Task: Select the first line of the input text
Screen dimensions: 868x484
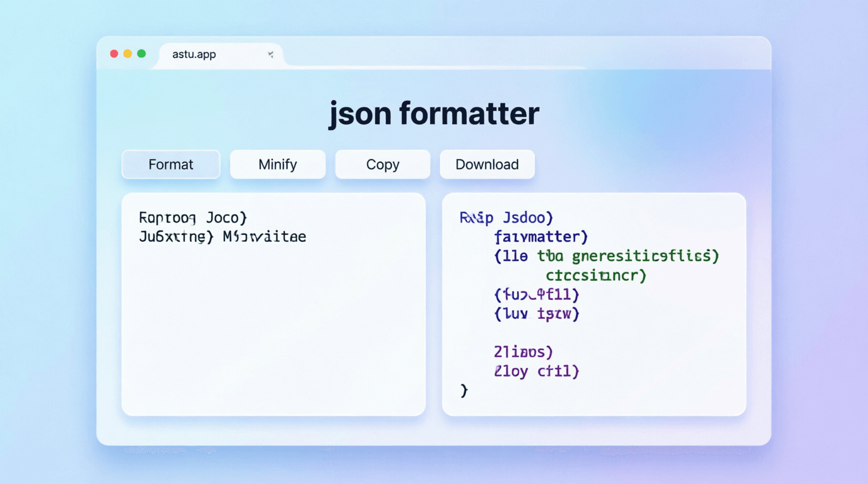Action: click(192, 217)
